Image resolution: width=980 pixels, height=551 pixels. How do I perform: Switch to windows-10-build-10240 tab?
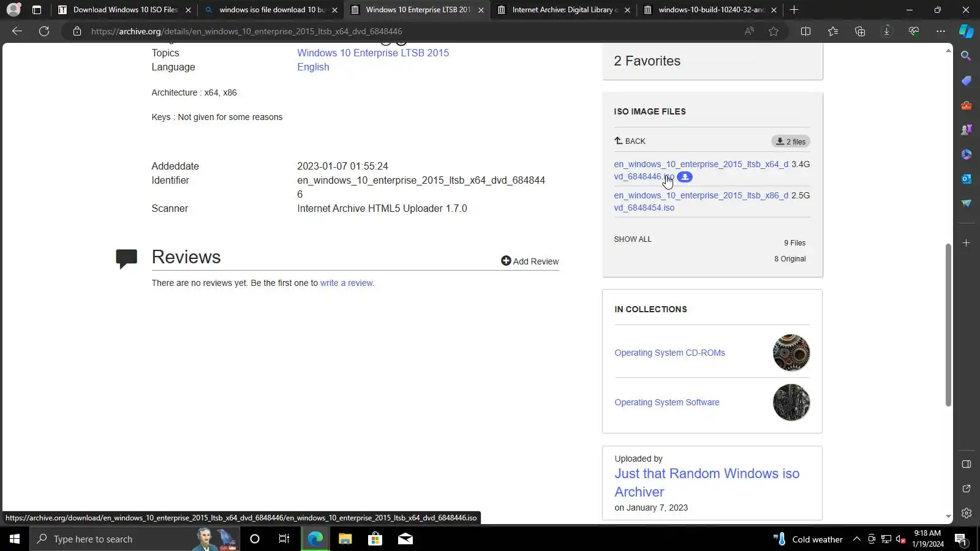click(x=710, y=10)
